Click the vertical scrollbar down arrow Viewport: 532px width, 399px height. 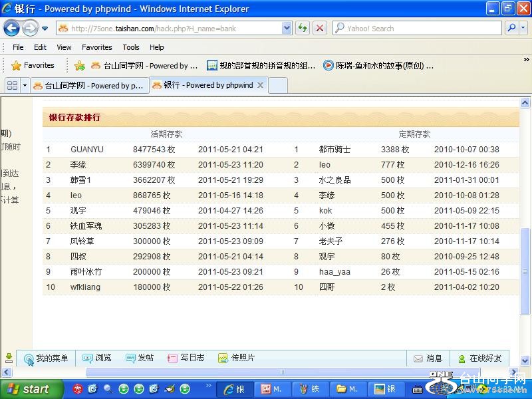point(525,360)
